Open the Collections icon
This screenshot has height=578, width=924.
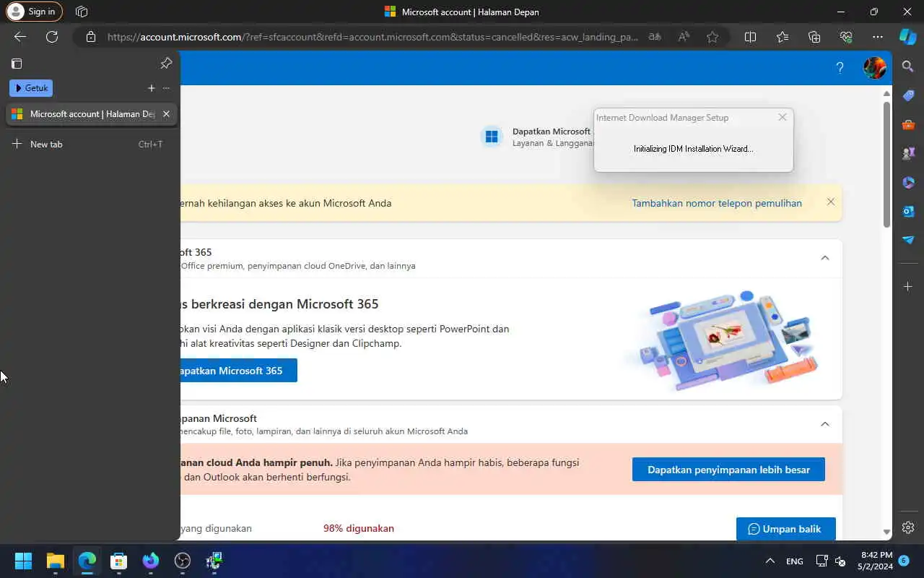[x=814, y=37]
